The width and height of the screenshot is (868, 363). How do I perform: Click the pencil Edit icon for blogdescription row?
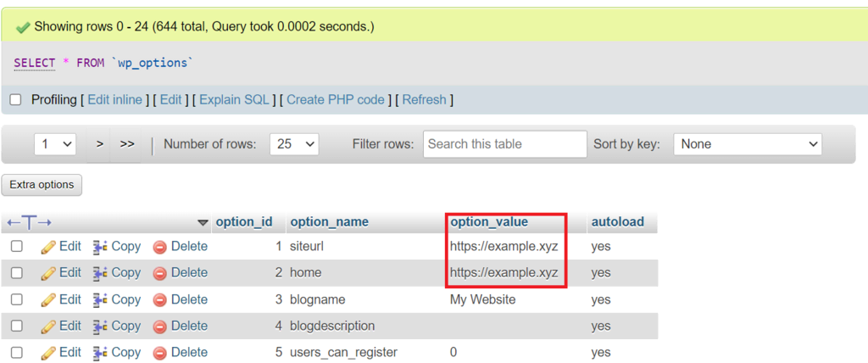48,327
